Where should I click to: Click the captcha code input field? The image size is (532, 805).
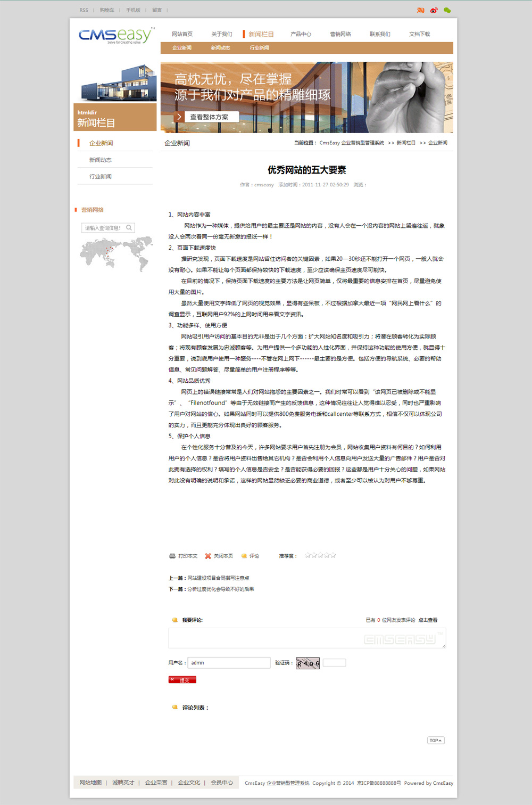coord(334,663)
